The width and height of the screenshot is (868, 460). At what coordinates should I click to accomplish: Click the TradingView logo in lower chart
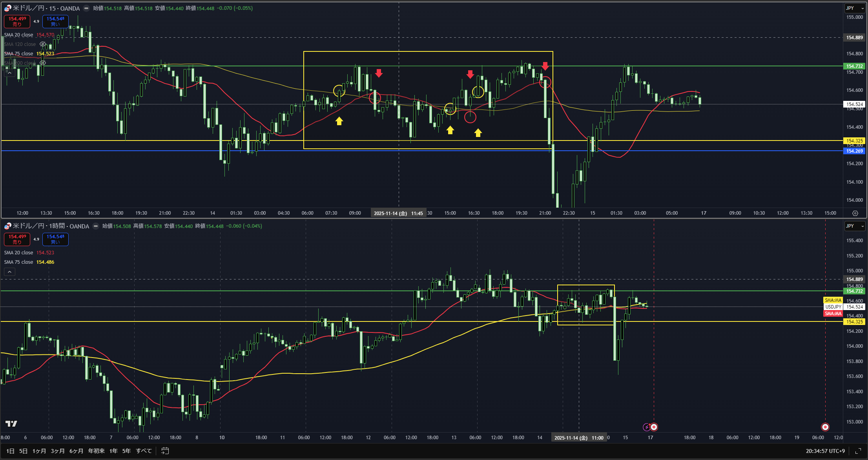coord(11,423)
